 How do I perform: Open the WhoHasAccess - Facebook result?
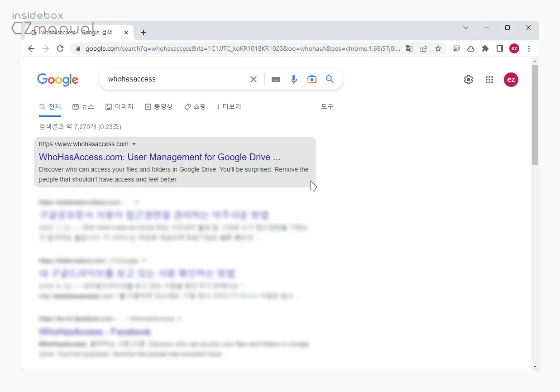coord(95,331)
